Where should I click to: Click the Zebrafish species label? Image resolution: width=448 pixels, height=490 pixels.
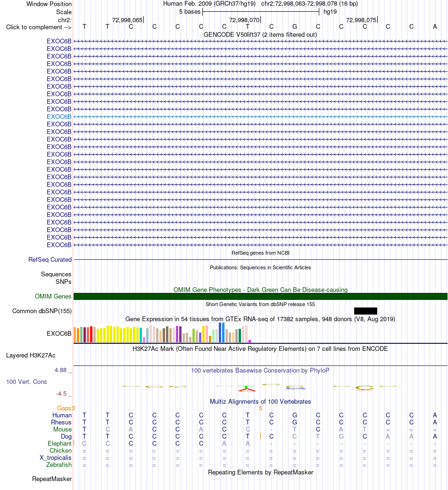pyautogui.click(x=59, y=465)
